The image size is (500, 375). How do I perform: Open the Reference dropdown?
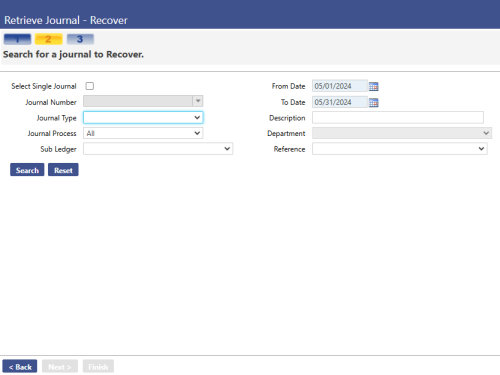(x=400, y=149)
